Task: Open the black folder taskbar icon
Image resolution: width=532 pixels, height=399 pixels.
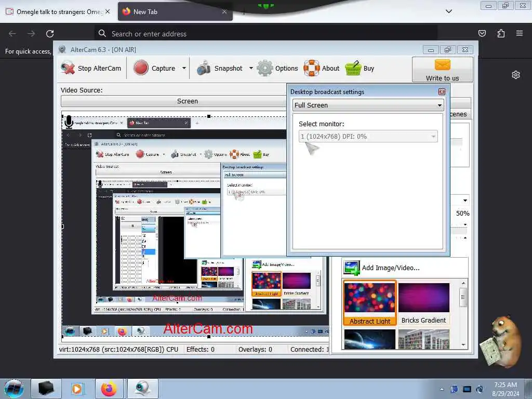Action: pos(46,389)
